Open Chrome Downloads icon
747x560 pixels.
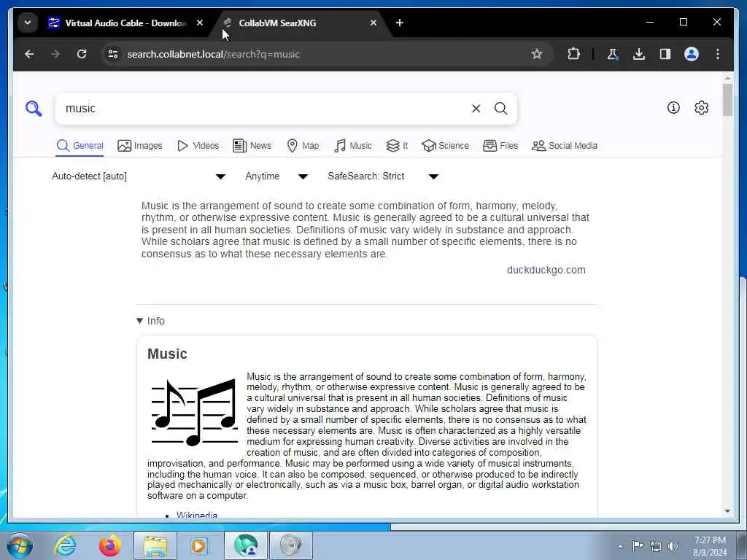pyautogui.click(x=639, y=54)
